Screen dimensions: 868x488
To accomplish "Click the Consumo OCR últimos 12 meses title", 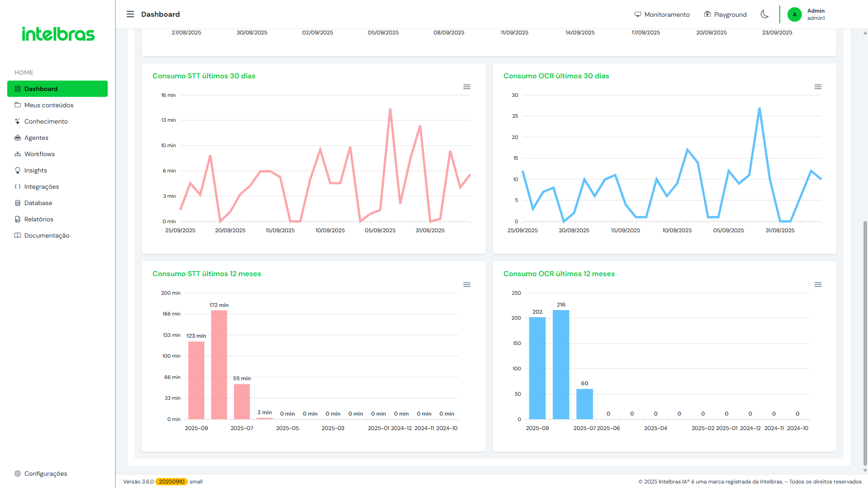I will pyautogui.click(x=559, y=274).
